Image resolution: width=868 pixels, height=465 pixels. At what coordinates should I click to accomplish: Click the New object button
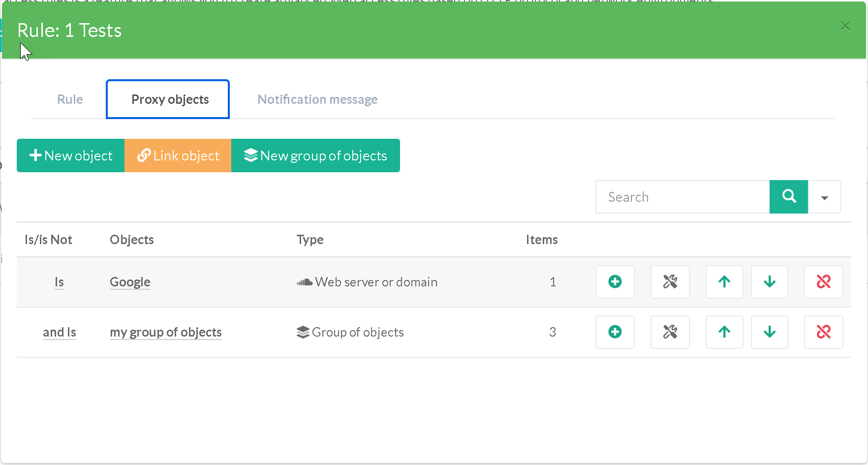(x=71, y=155)
